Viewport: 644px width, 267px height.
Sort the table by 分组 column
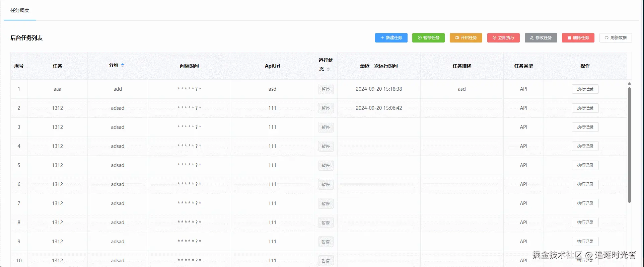click(123, 65)
